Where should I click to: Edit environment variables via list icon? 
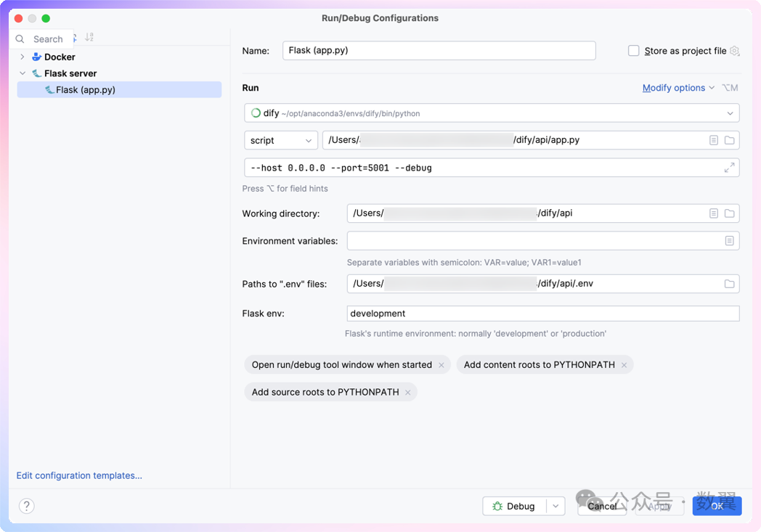(729, 241)
